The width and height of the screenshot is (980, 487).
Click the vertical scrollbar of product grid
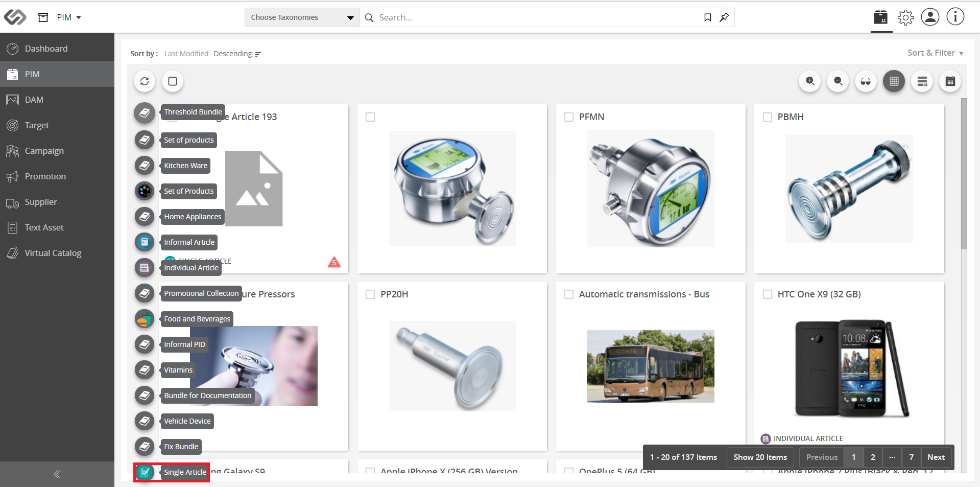pyautogui.click(x=964, y=174)
